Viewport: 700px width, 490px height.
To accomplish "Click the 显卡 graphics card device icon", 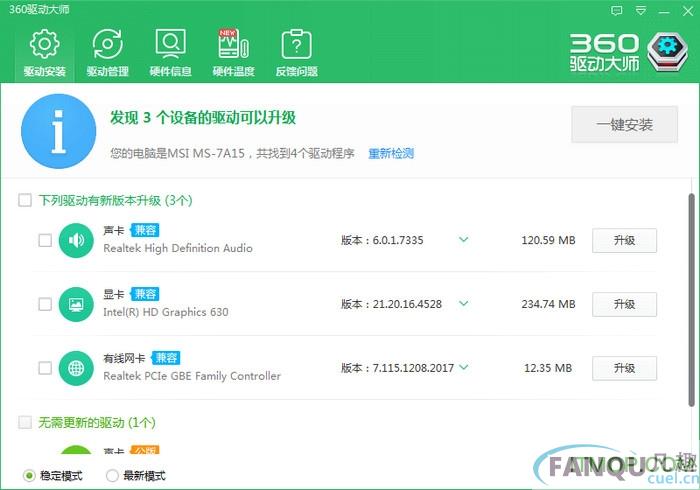I will pos(75,305).
